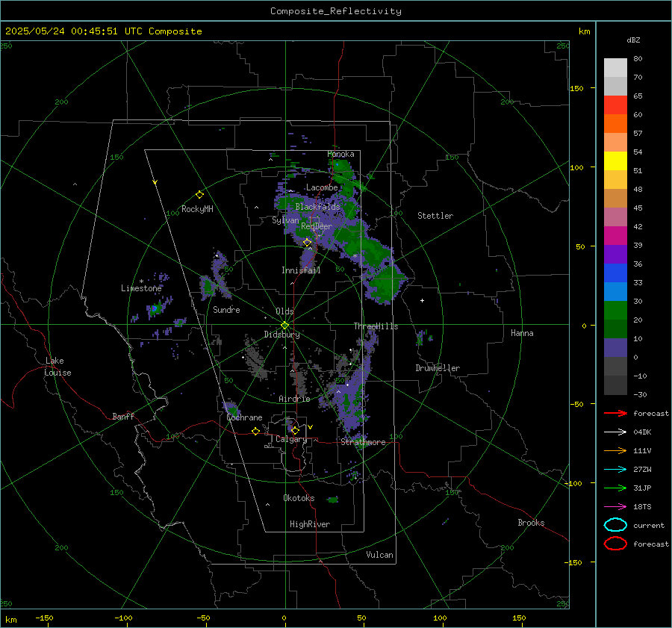Viewport: 672px width, 628px height.
Task: Click the HighRiver label
Action: (x=309, y=524)
